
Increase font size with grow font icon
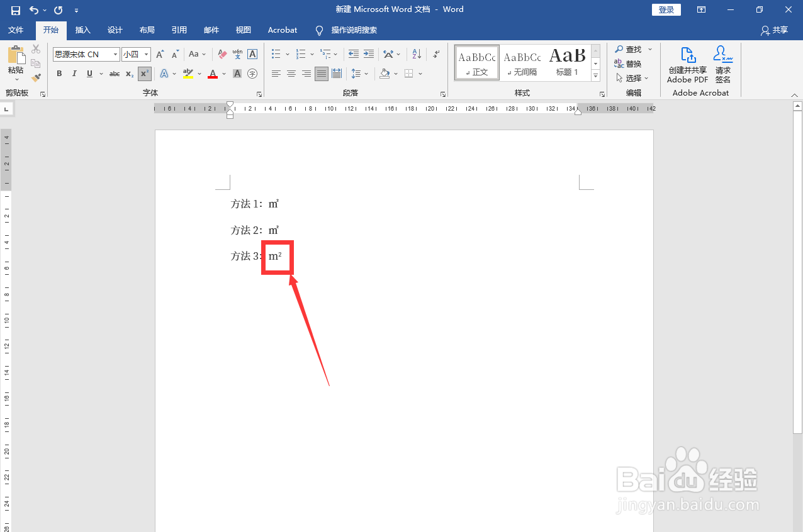(x=160, y=54)
